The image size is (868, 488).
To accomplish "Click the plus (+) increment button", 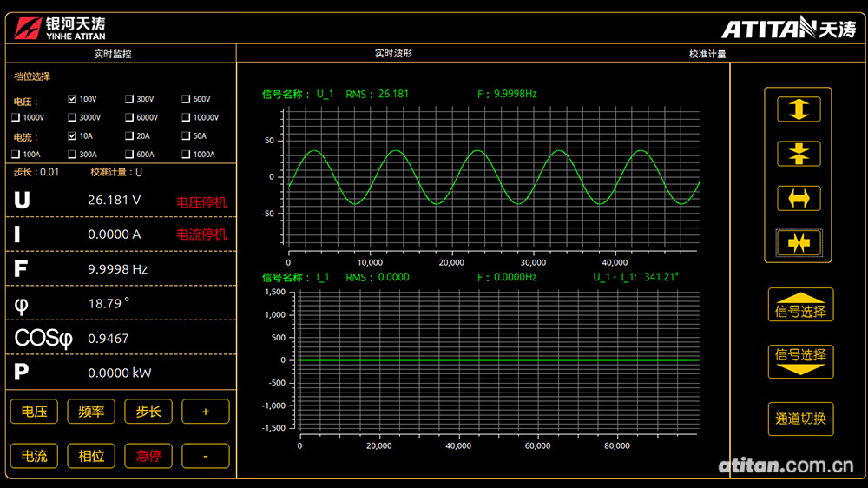I will (x=206, y=412).
